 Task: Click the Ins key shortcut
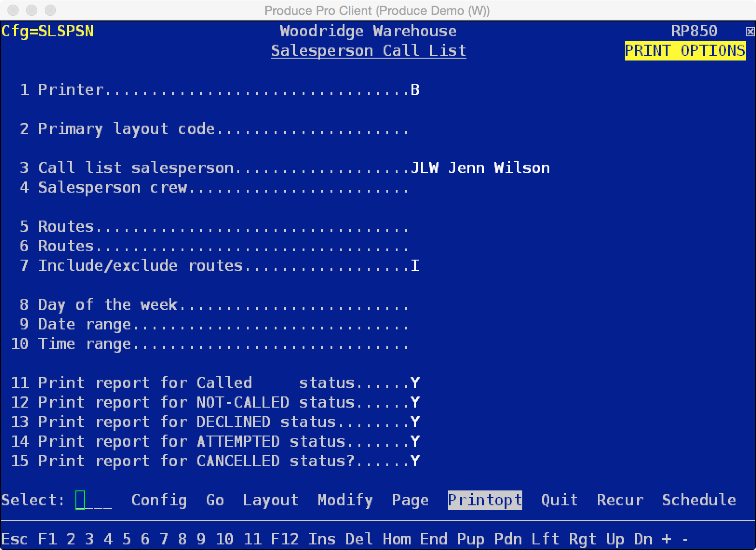(322, 539)
